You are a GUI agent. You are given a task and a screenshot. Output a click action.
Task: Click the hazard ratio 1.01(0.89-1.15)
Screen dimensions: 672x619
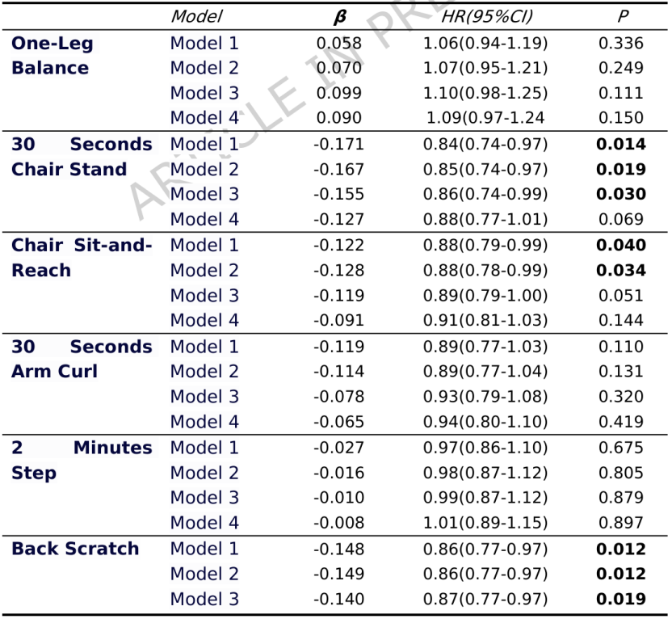[485, 523]
